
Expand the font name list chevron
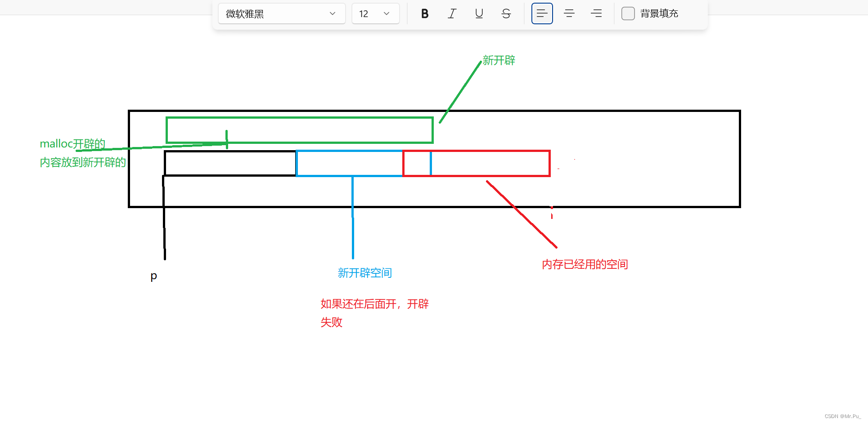pyautogui.click(x=333, y=13)
